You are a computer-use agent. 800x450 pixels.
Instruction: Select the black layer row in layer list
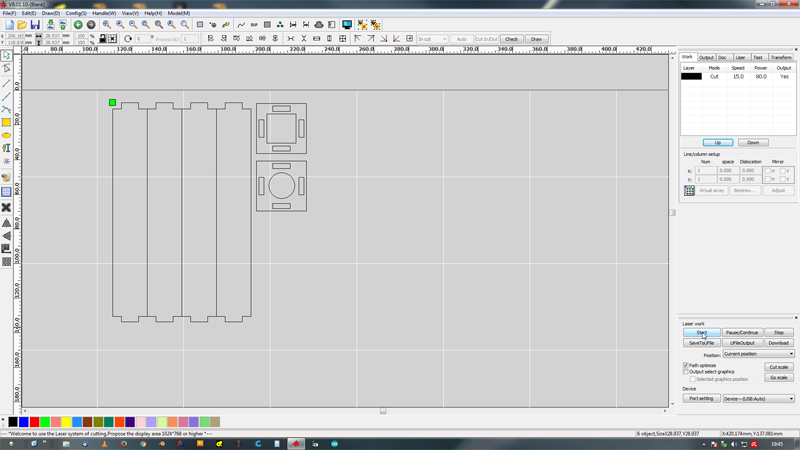tap(738, 77)
